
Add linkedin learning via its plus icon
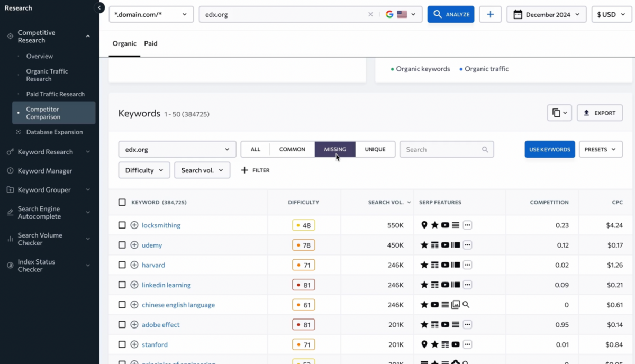134,285
